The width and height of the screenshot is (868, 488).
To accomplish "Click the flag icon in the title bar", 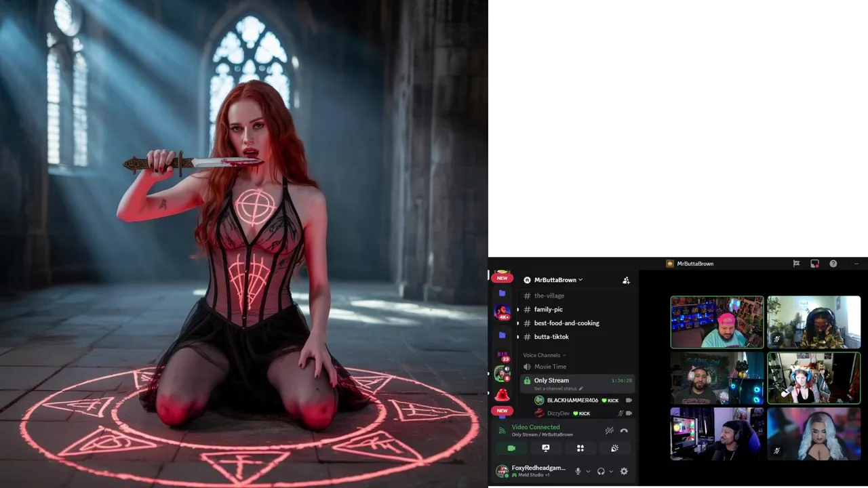I will 796,264.
